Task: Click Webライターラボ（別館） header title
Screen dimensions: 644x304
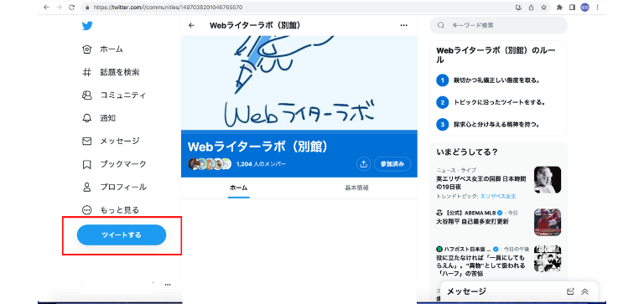Action: pyautogui.click(x=255, y=25)
